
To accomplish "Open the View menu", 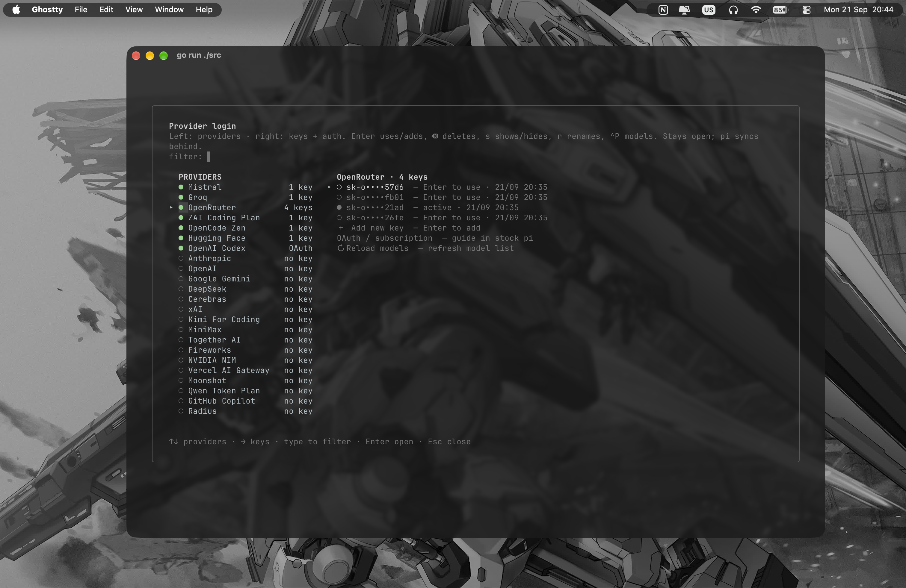I will click(134, 10).
